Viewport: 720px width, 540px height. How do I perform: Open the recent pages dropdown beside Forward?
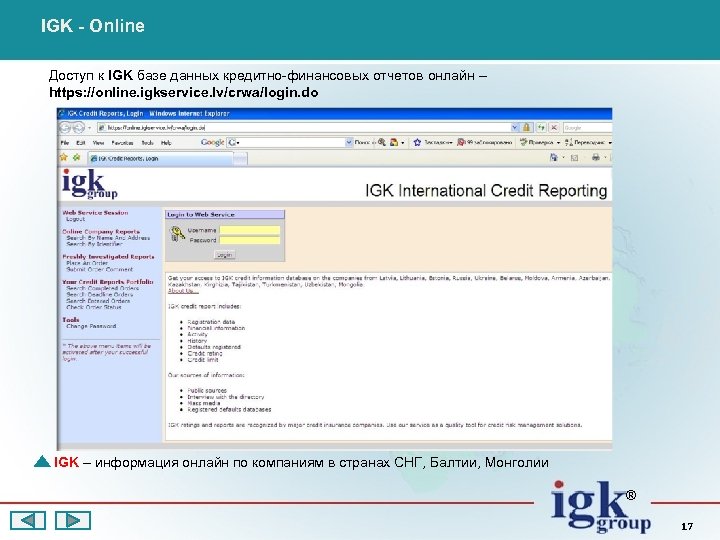[90, 128]
